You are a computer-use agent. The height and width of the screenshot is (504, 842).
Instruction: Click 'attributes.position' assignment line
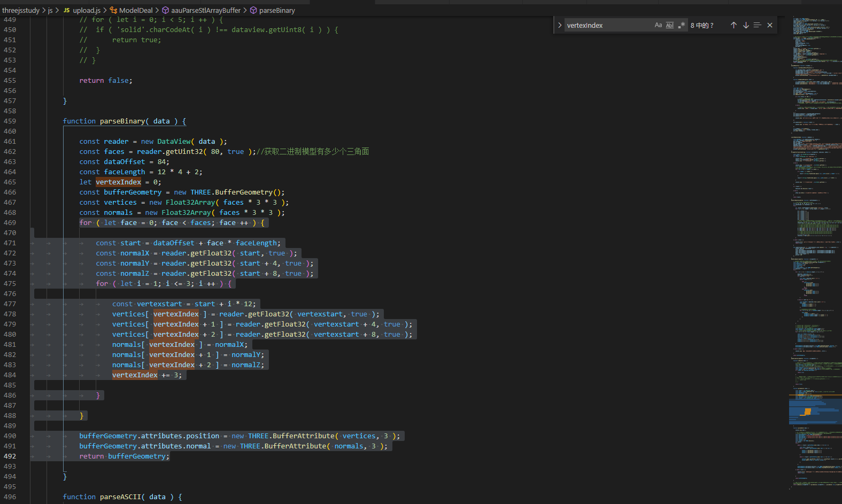(x=240, y=436)
